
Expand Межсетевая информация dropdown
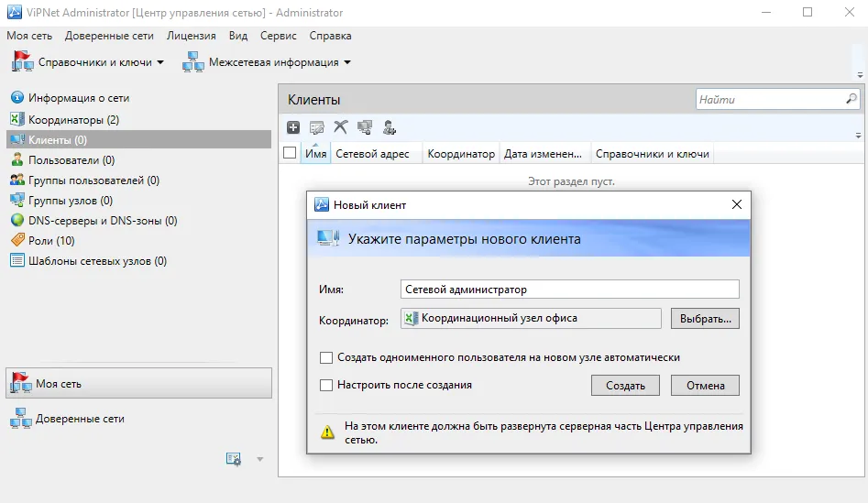(x=347, y=62)
